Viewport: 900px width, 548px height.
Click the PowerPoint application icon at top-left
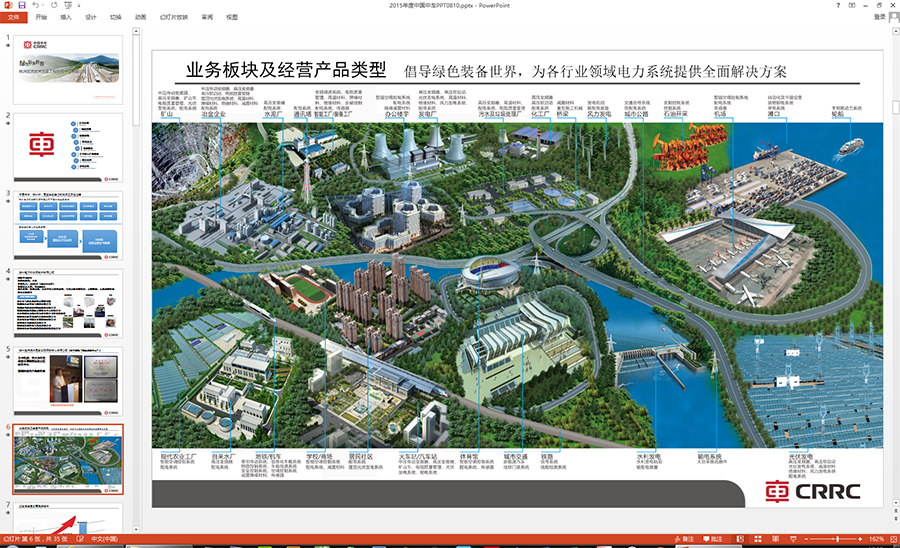click(x=7, y=5)
